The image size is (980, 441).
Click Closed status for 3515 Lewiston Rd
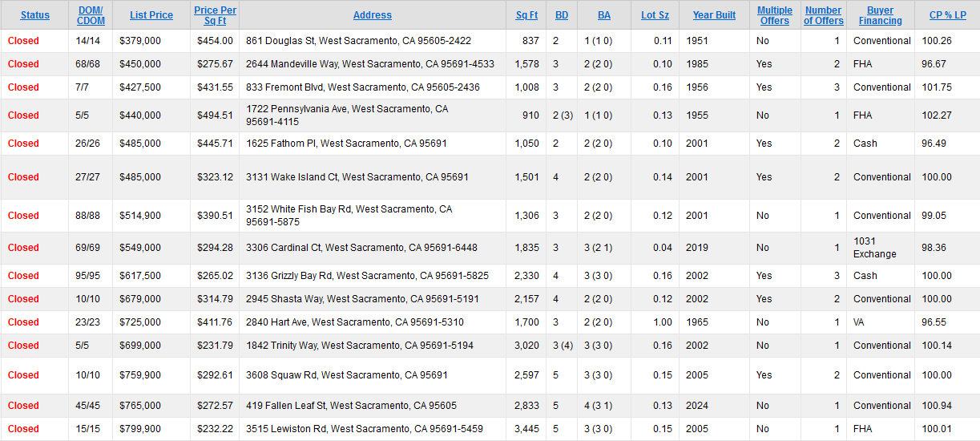23,429
